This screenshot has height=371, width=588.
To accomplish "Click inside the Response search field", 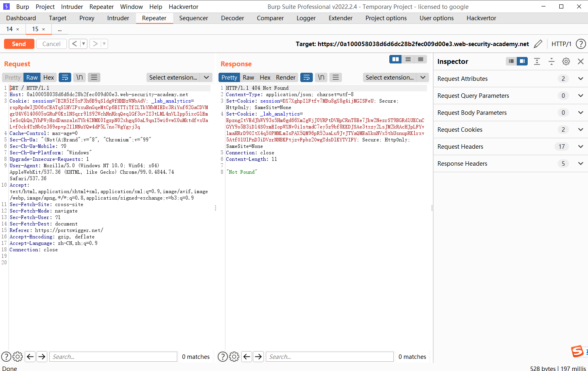I will click(x=329, y=356).
